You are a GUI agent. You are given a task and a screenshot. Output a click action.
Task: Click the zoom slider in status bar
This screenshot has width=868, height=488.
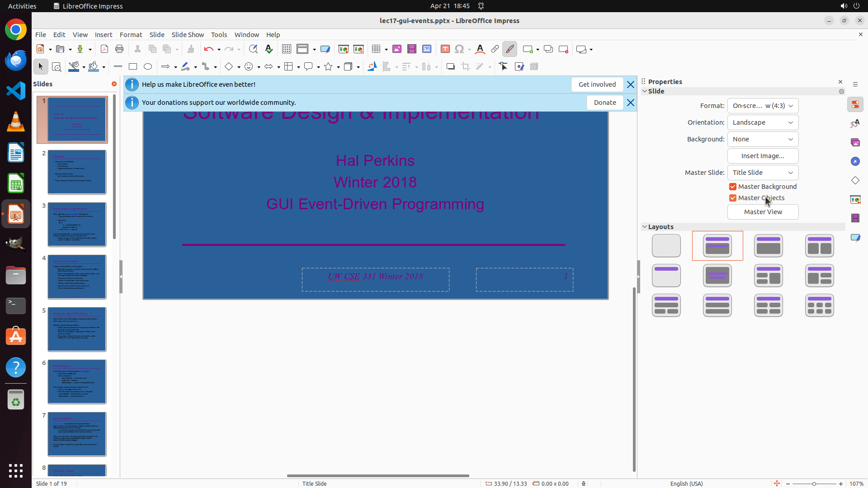click(814, 483)
